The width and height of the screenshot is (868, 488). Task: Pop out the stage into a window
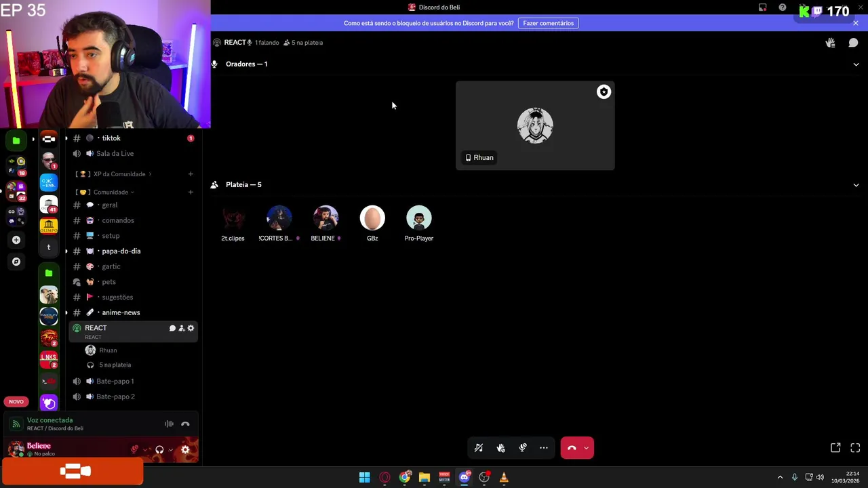(x=835, y=448)
